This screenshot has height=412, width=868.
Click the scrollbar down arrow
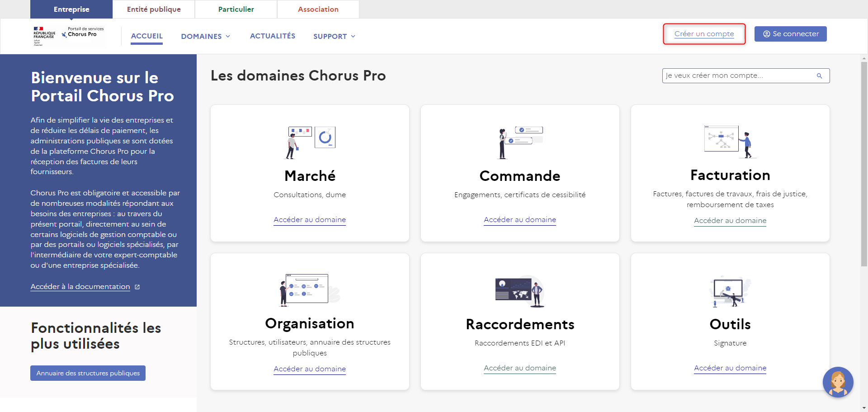[x=864, y=408]
